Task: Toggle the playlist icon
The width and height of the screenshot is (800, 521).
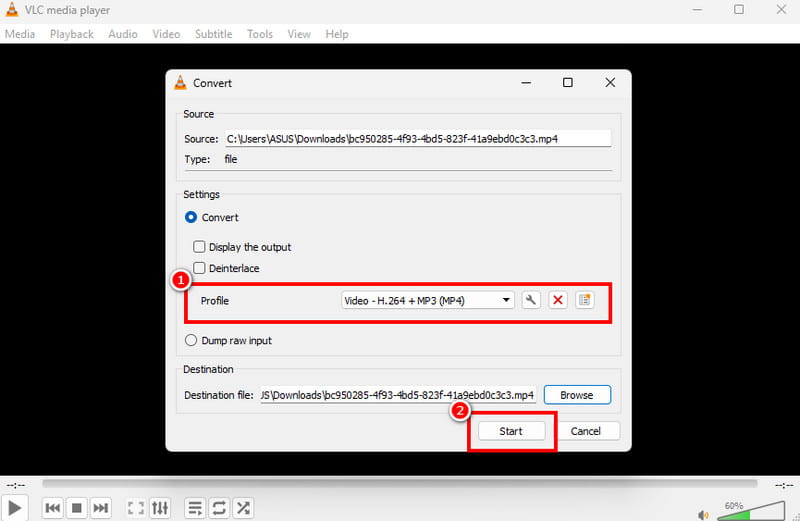Action: coord(195,508)
